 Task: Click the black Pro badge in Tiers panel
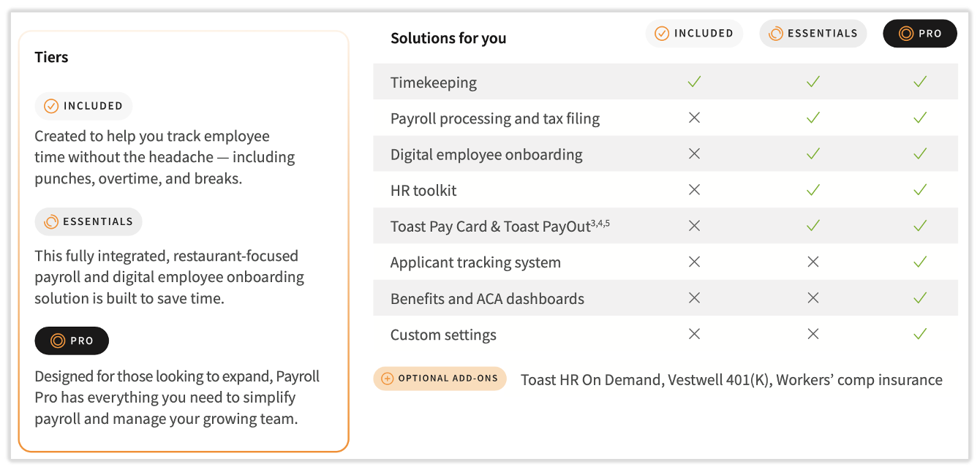pos(72,341)
